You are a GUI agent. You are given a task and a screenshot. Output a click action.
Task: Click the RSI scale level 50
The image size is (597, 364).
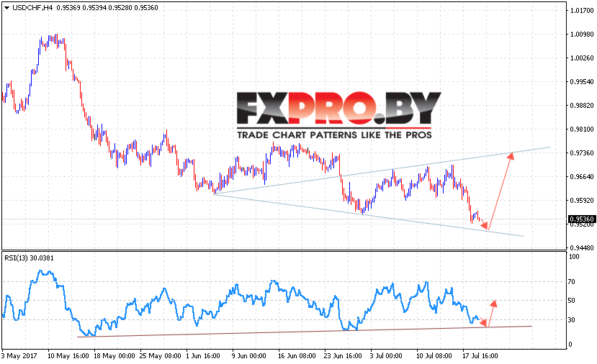click(572, 301)
